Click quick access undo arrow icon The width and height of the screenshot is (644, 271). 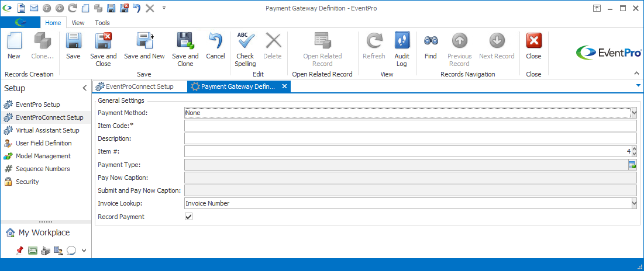137,8
